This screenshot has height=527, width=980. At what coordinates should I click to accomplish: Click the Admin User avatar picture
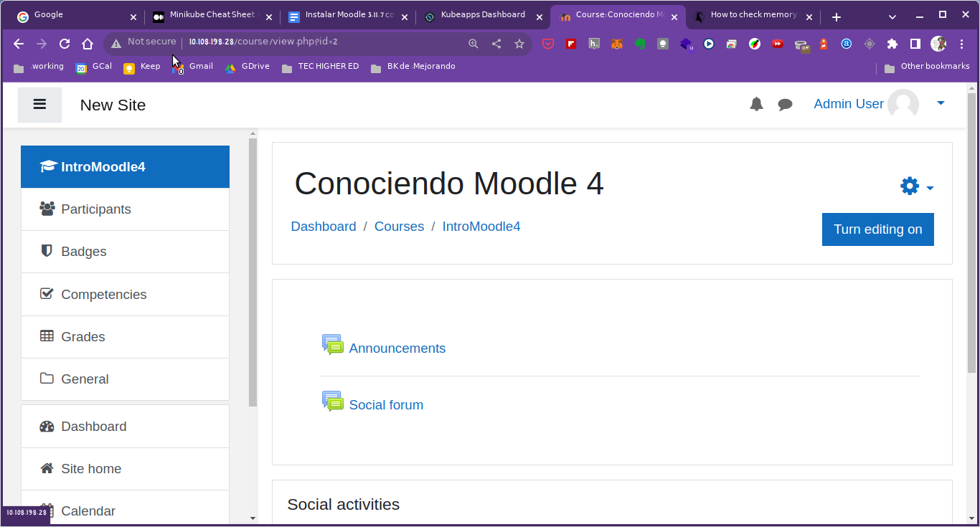pyautogui.click(x=903, y=105)
